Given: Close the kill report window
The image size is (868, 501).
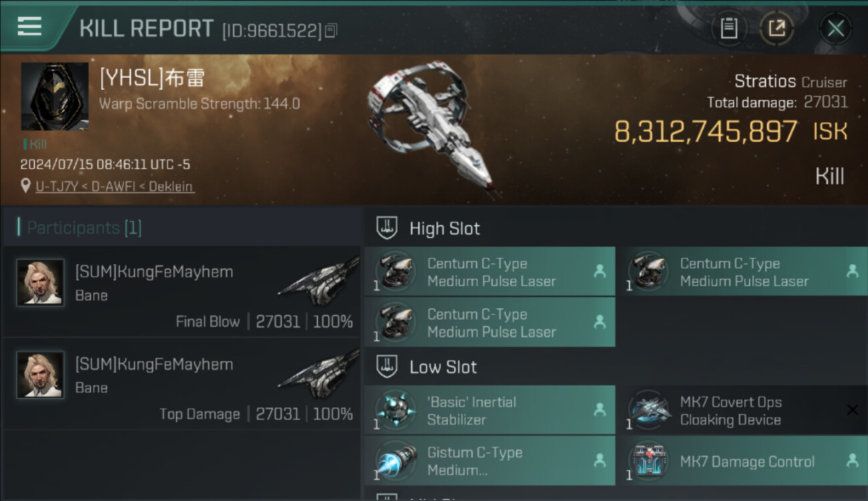Looking at the screenshot, I should [x=835, y=28].
